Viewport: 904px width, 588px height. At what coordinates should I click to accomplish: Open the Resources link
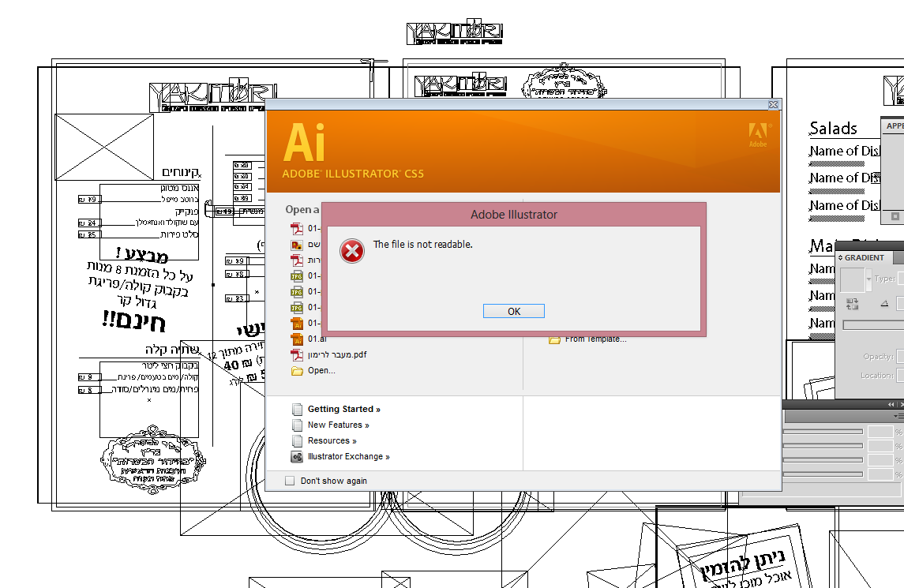(x=332, y=441)
